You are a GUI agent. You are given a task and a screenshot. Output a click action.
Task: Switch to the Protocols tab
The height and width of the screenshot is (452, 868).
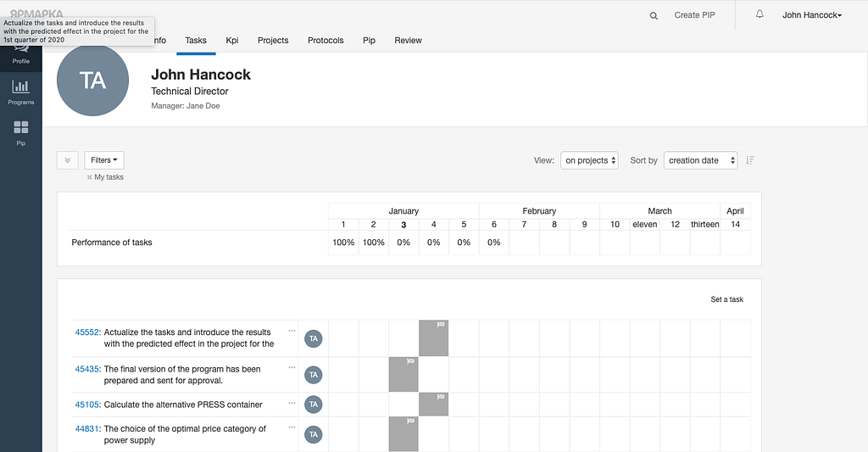[x=325, y=40]
